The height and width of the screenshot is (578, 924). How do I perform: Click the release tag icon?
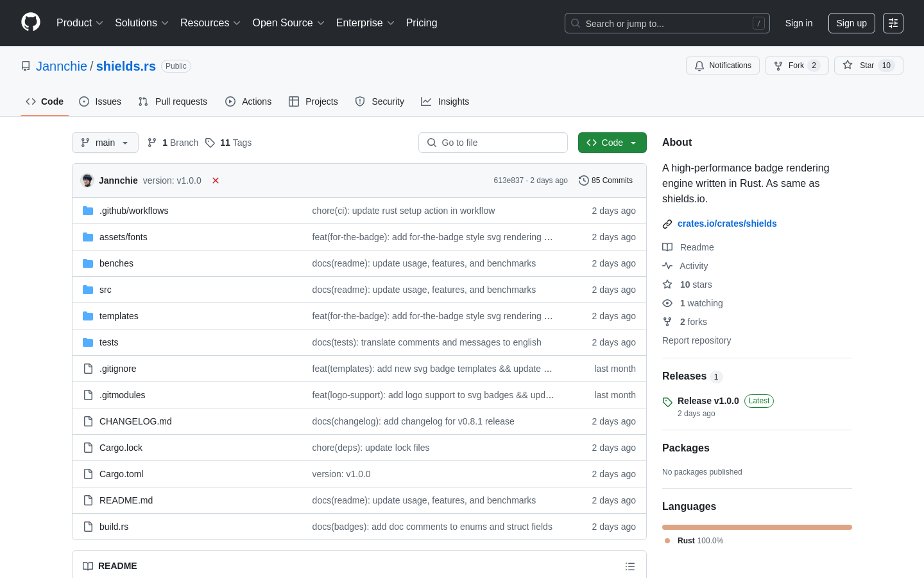pyautogui.click(x=667, y=402)
